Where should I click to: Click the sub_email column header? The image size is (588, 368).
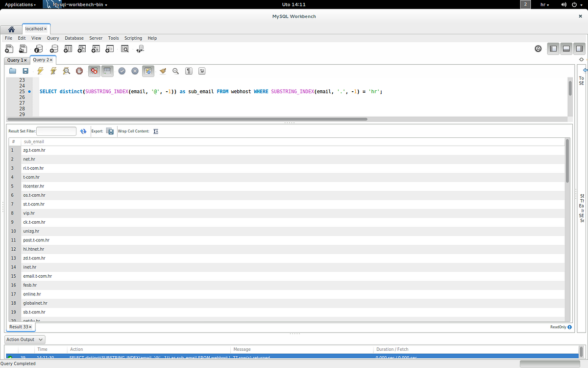(x=34, y=142)
